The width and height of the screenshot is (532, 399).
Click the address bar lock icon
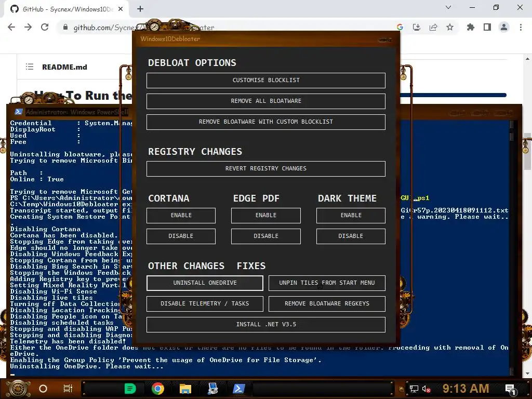tap(65, 27)
